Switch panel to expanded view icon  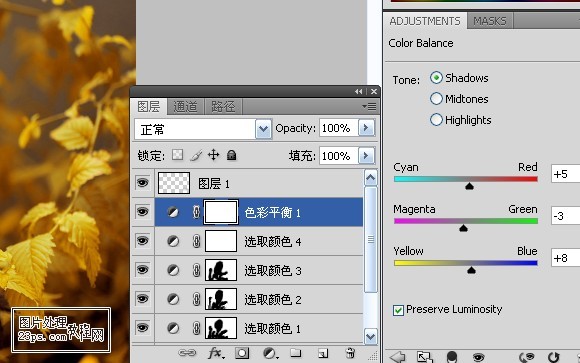424,357
